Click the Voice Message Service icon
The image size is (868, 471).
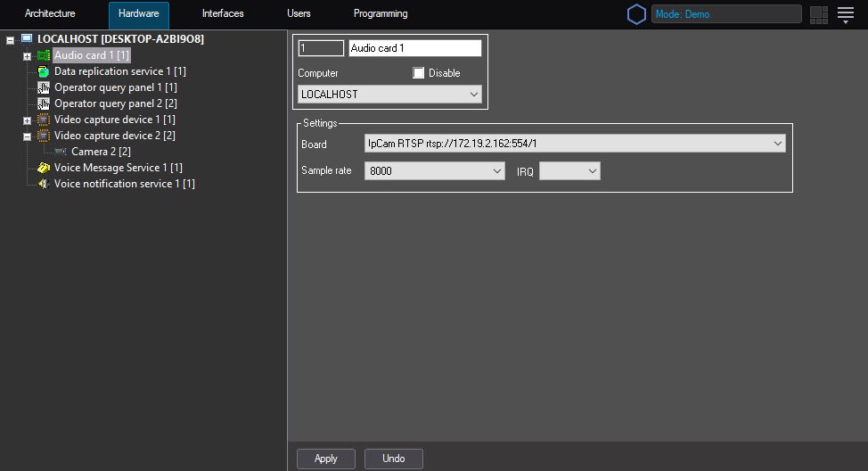point(44,168)
